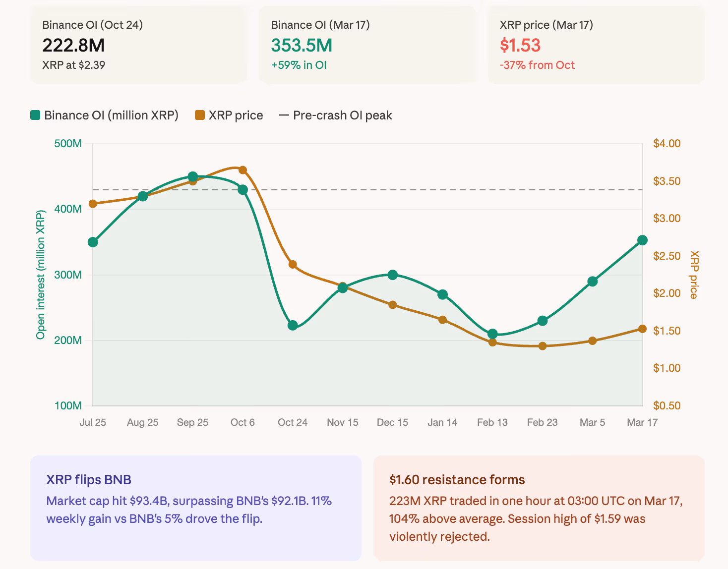
Task: Open the $1.60 resistance forms card
Action: [x=539, y=508]
